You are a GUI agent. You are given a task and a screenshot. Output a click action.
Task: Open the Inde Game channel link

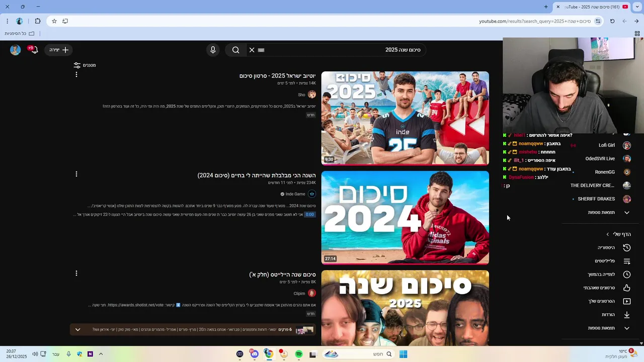pyautogui.click(x=295, y=194)
